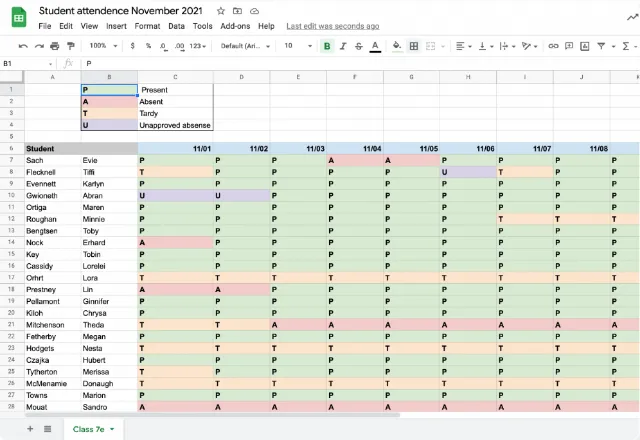Open text color picker
Image resolution: width=640 pixels, height=440 pixels.
[x=375, y=46]
